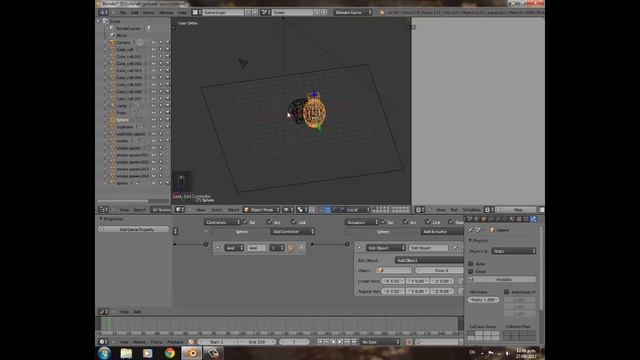This screenshot has height=360, width=640.
Task: Jump to end frame icon in timeline
Action: point(354,342)
